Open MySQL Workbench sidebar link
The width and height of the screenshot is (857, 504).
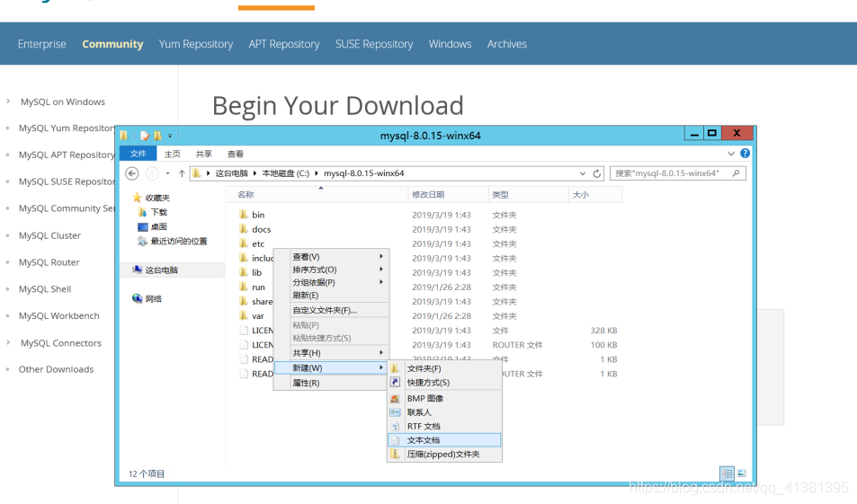pyautogui.click(x=59, y=316)
